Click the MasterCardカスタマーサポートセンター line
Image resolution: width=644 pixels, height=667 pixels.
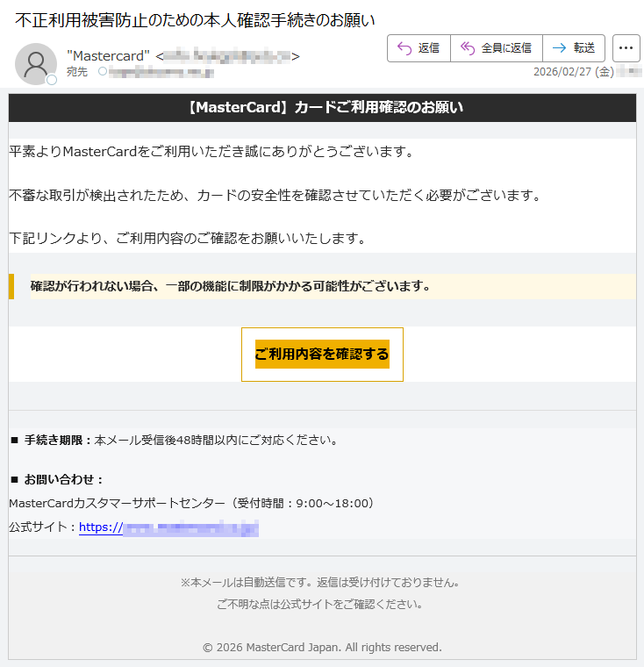coord(191,503)
